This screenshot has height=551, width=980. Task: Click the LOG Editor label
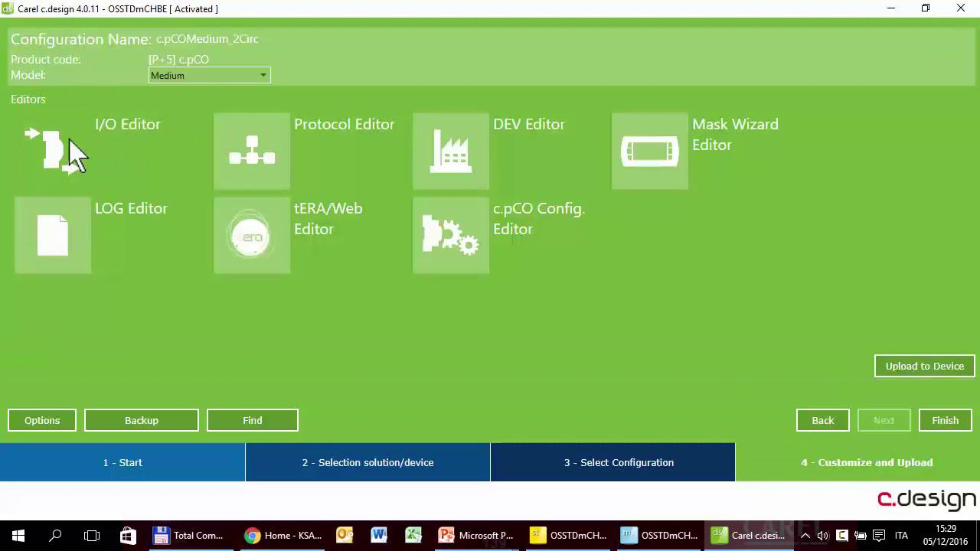(x=131, y=208)
